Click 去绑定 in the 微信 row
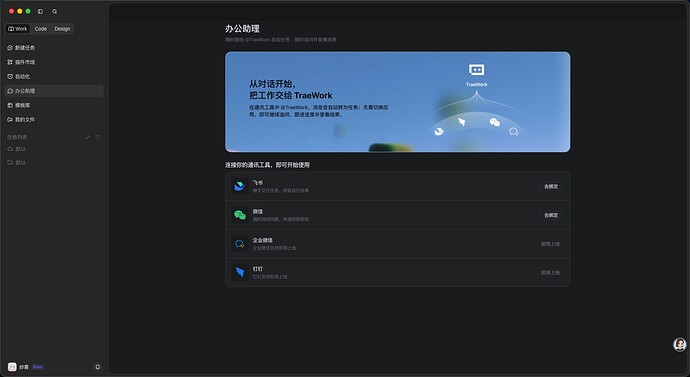Image resolution: width=690 pixels, height=377 pixels. point(551,215)
